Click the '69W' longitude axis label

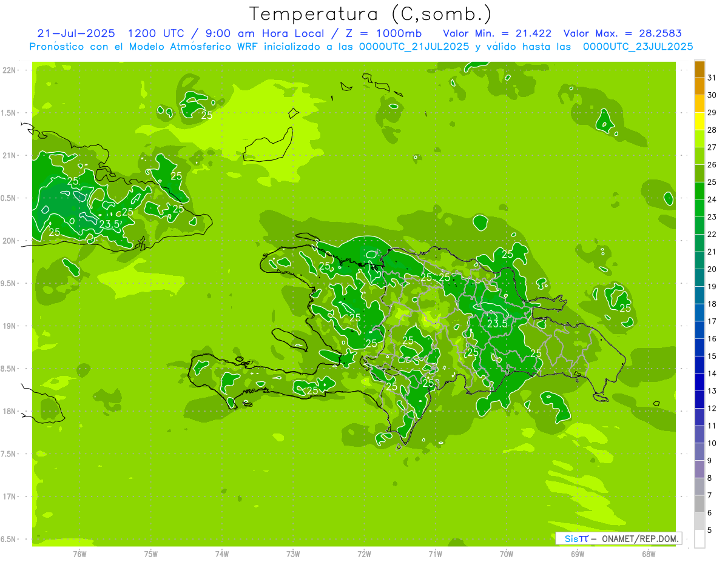coord(578,554)
